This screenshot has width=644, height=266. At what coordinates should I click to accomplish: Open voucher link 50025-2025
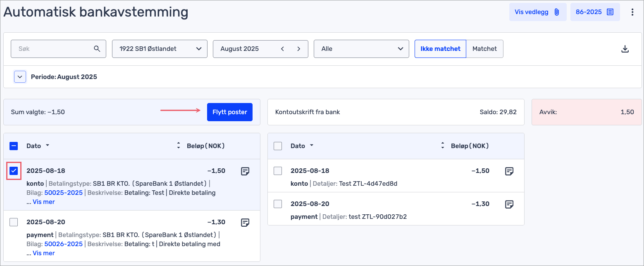tap(64, 193)
